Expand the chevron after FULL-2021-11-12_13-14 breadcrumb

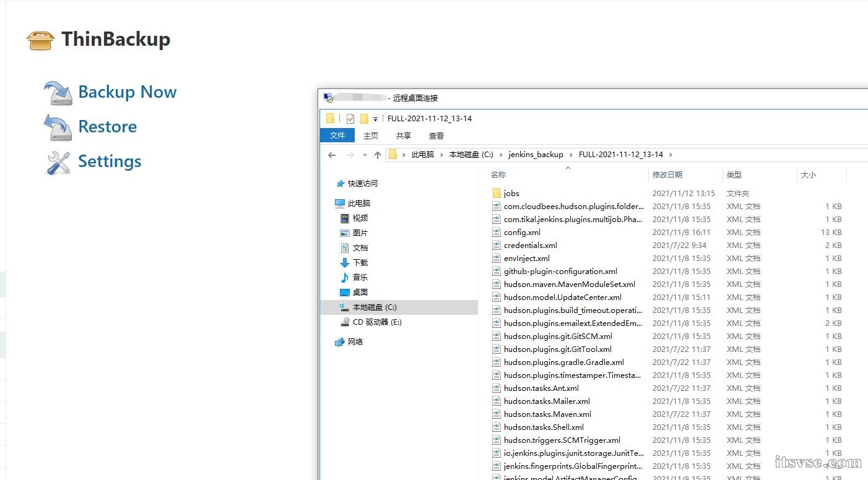[671, 155]
